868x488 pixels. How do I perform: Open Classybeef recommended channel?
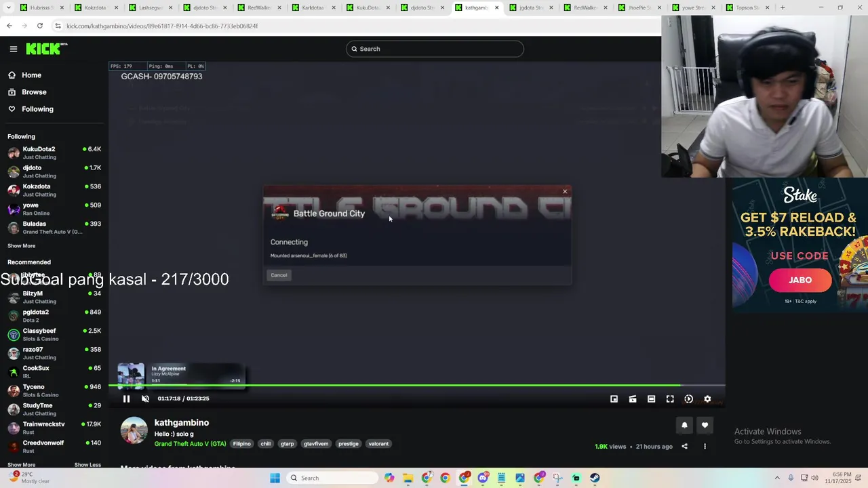coord(54,334)
